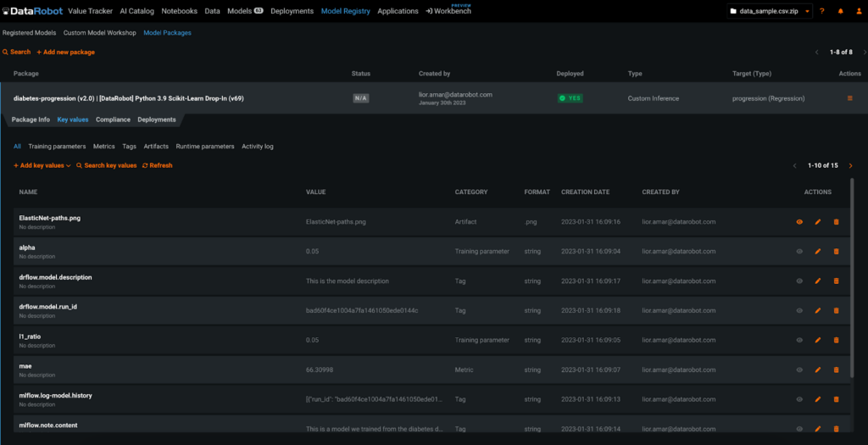868x445 pixels.
Task: Expand the Add key values dropdown
Action: click(42, 165)
